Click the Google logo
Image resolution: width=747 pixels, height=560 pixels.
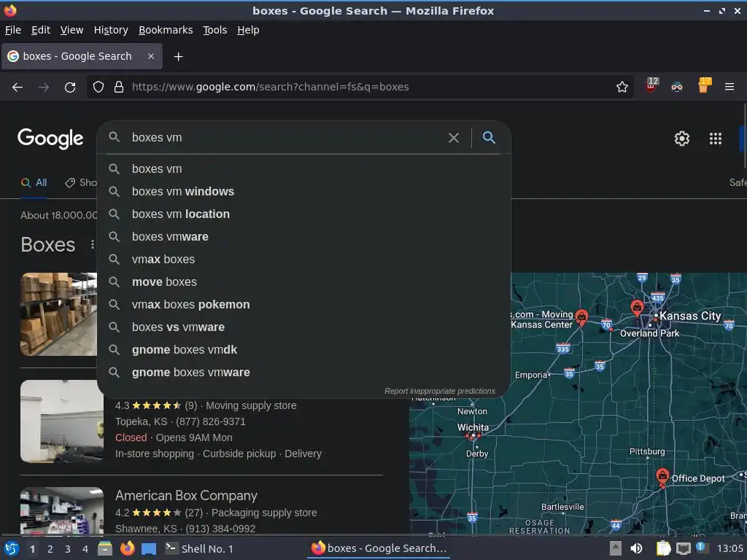pyautogui.click(x=50, y=139)
